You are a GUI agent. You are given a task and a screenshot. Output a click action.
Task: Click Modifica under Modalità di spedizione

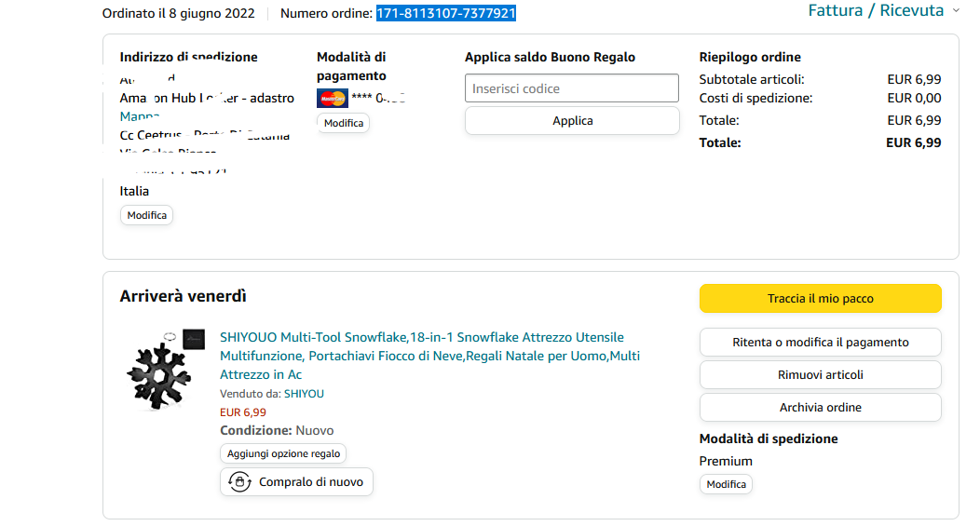point(726,484)
